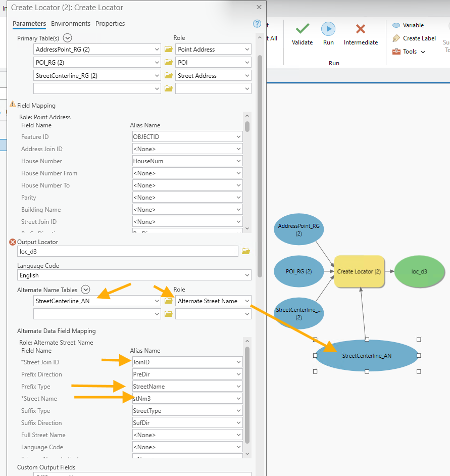Expand the Primary Table(s) chevron
This screenshot has height=476, width=450.
pos(68,38)
